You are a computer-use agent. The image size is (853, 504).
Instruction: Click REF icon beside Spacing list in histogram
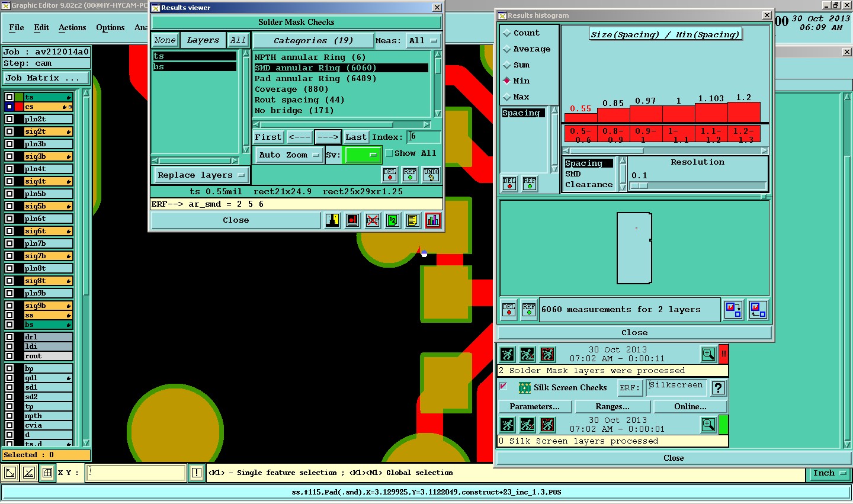click(530, 184)
